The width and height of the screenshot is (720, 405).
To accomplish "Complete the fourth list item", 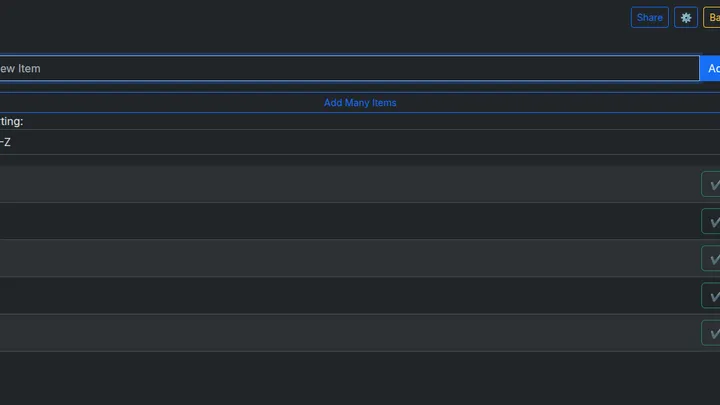I will [711, 296].
